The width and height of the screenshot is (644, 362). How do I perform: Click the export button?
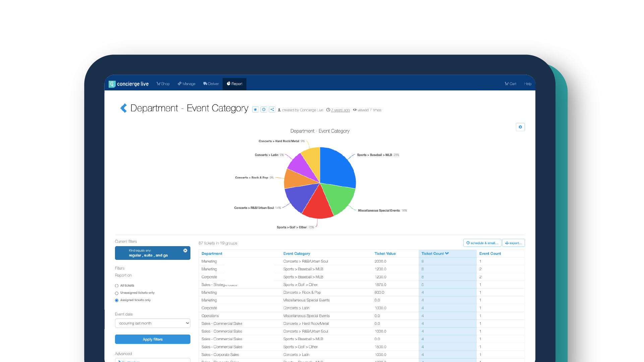click(513, 243)
